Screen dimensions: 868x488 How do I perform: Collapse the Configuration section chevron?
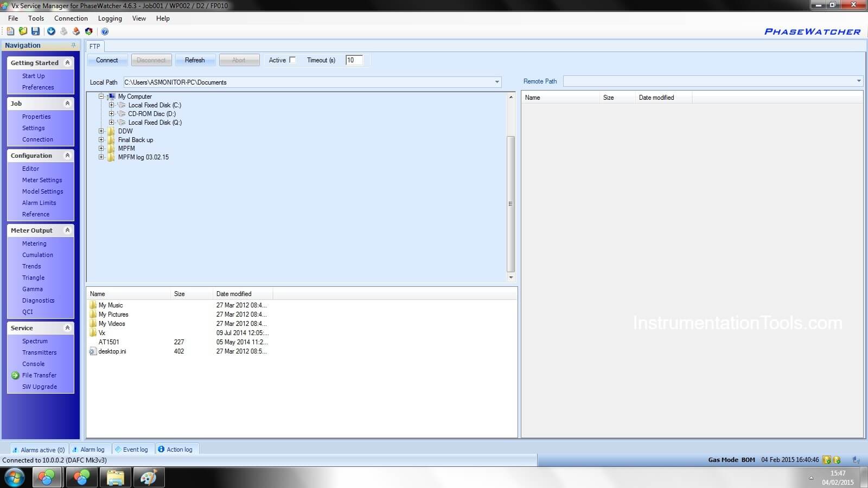coord(67,156)
